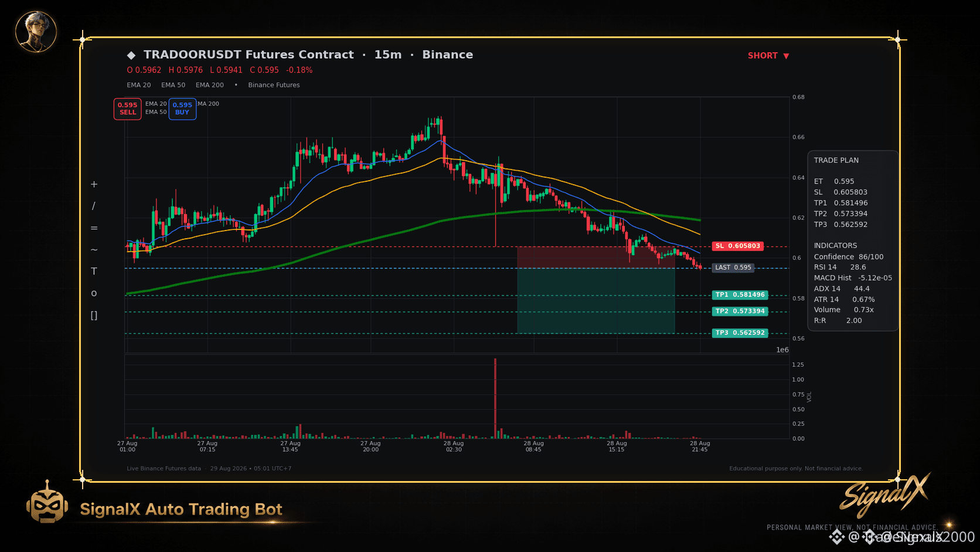Screen dimensions: 980x552
Task: Click the blue 0.595 BUY button
Action: tap(182, 109)
